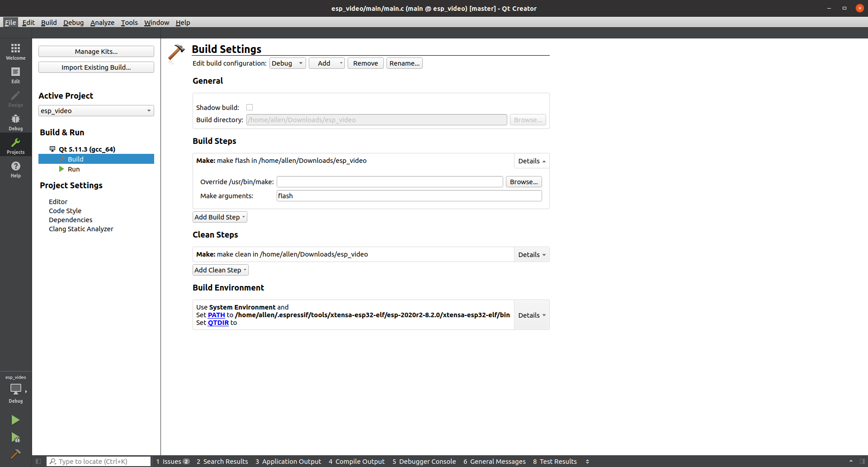Open the Window menu

(156, 22)
